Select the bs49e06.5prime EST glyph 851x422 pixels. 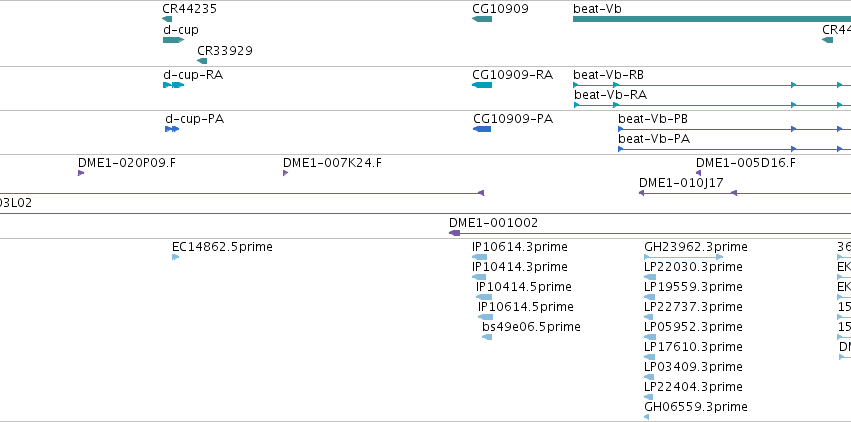(x=487, y=337)
